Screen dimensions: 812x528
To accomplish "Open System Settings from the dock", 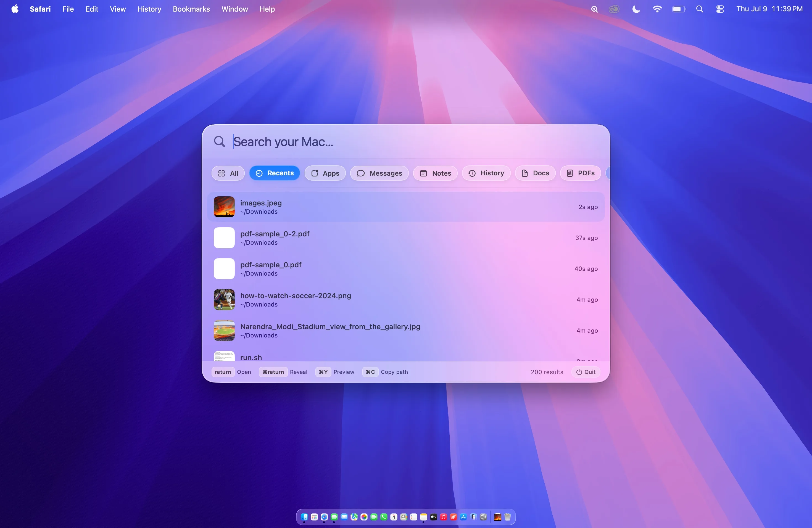I will [483, 517].
